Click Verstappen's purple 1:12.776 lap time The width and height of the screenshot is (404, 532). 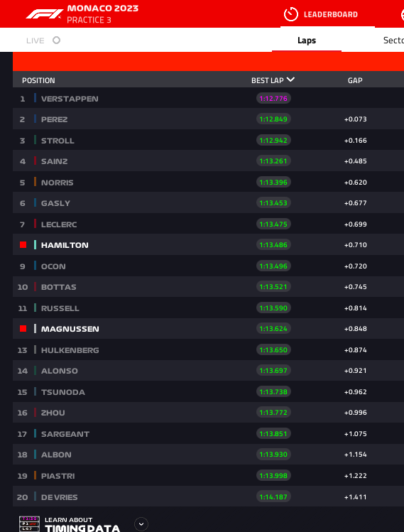273,99
